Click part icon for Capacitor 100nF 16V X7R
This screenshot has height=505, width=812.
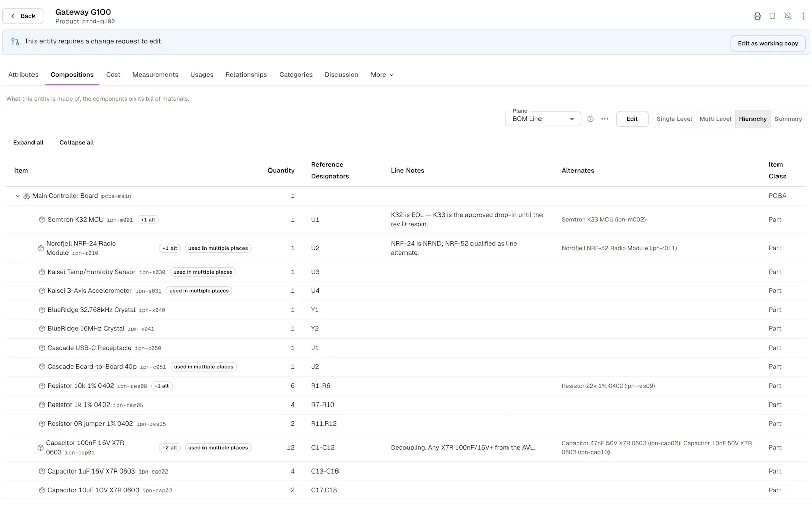[x=41, y=448]
